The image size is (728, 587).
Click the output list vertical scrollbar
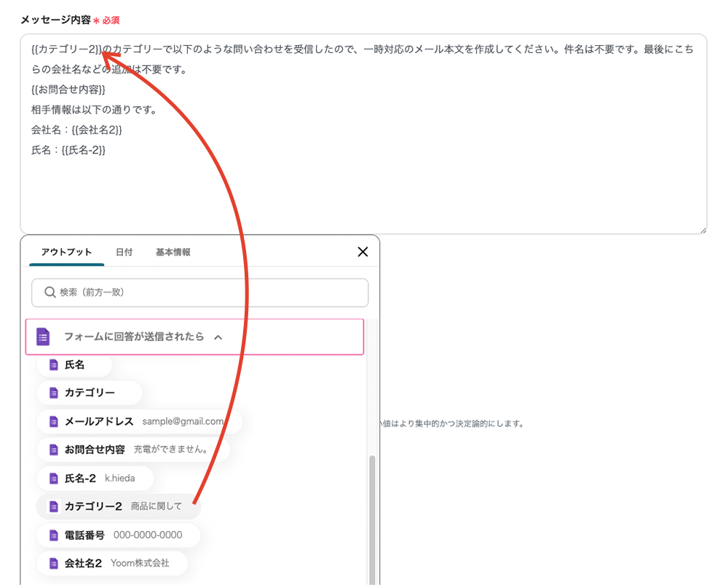click(x=372, y=519)
